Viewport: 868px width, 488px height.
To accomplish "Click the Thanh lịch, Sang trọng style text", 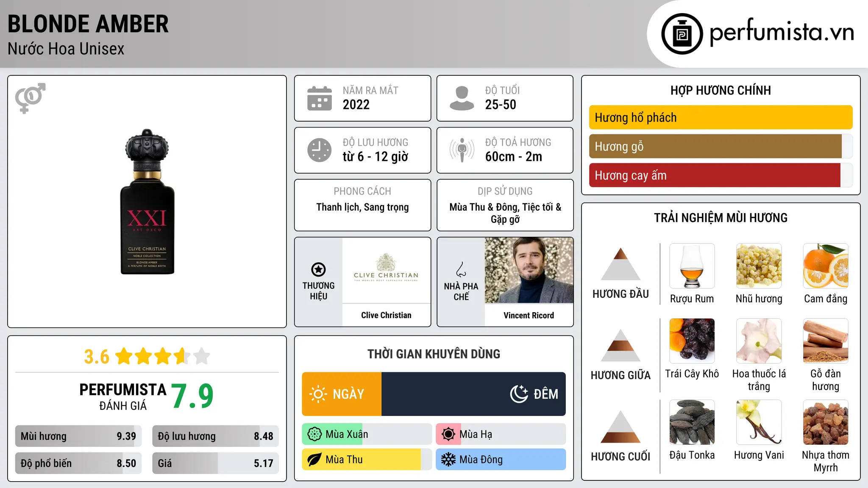I will coord(362,207).
